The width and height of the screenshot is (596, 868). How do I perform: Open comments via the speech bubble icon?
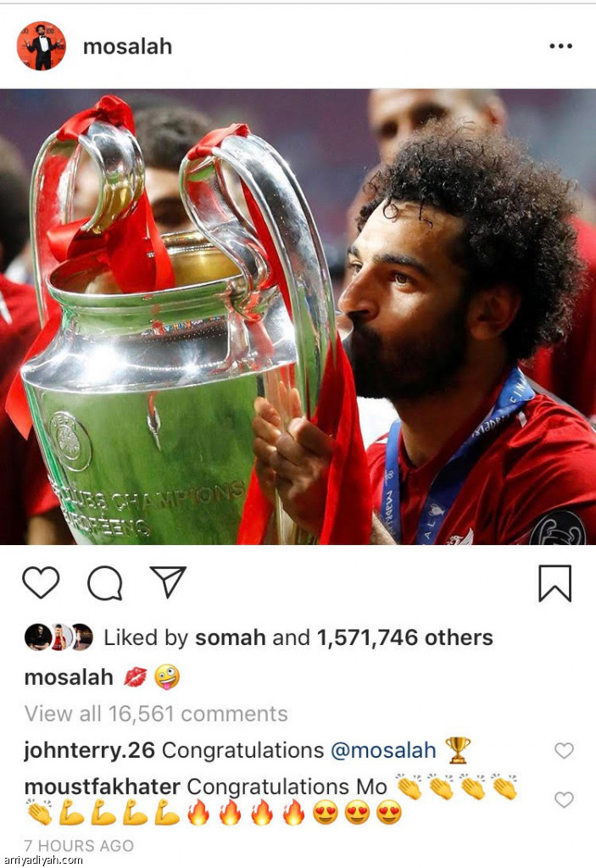click(104, 583)
